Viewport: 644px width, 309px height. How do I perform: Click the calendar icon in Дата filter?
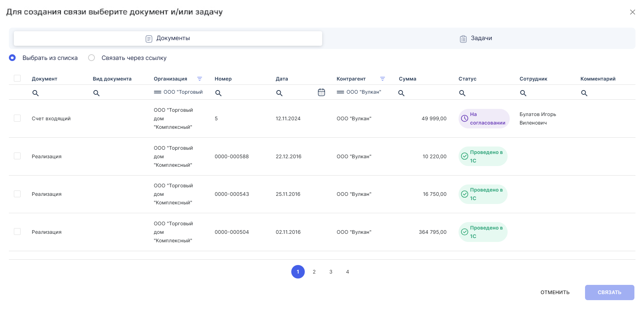(x=321, y=92)
